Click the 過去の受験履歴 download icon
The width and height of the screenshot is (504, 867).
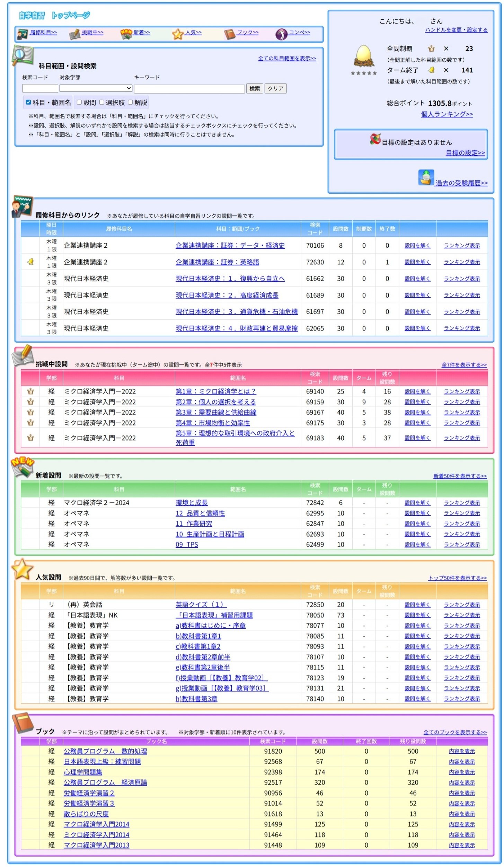tap(426, 178)
